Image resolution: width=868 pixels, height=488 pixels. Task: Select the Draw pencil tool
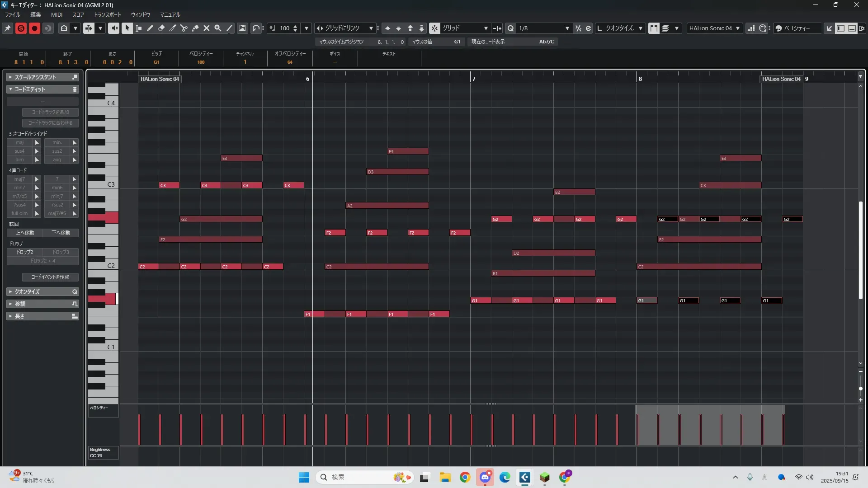150,28
